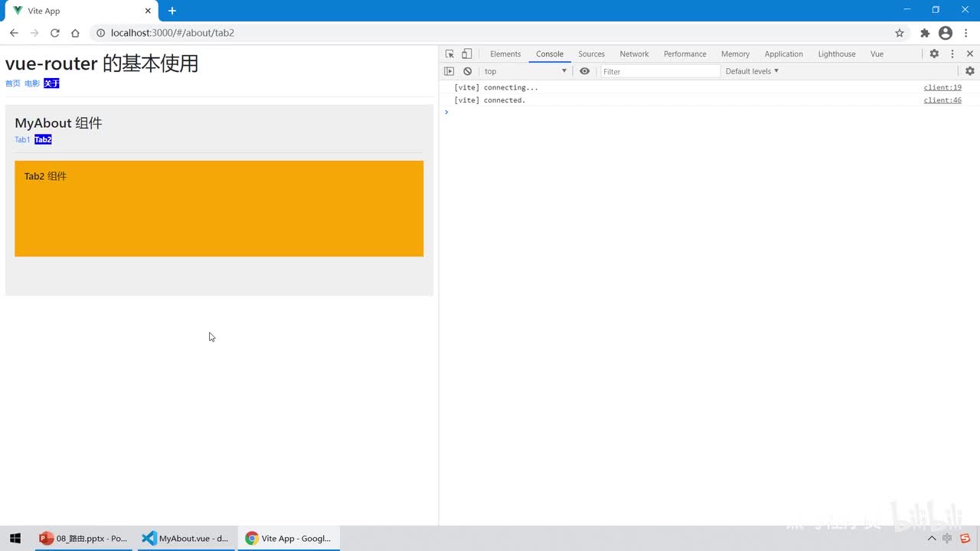The height and width of the screenshot is (551, 980).
Task: Navigate to the 电影 link
Action: point(32,83)
